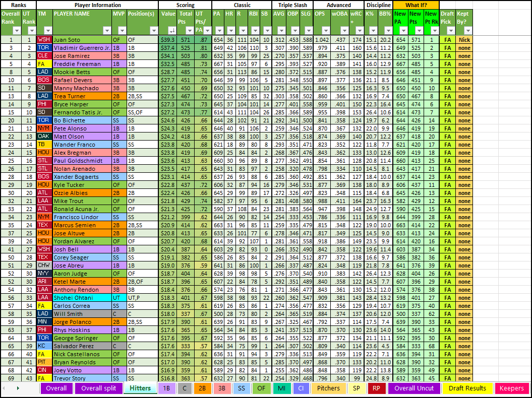
Task: Switch to the Overall Uncut sheet tab
Action: 414,388
